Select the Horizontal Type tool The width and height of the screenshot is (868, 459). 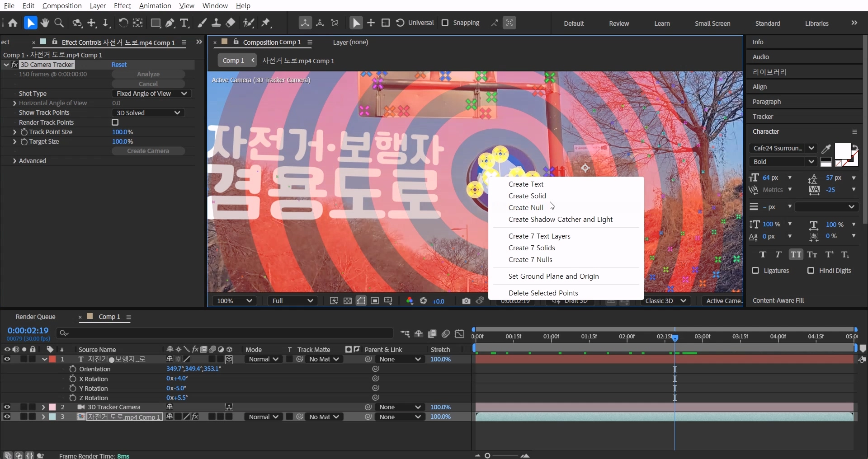coord(184,23)
